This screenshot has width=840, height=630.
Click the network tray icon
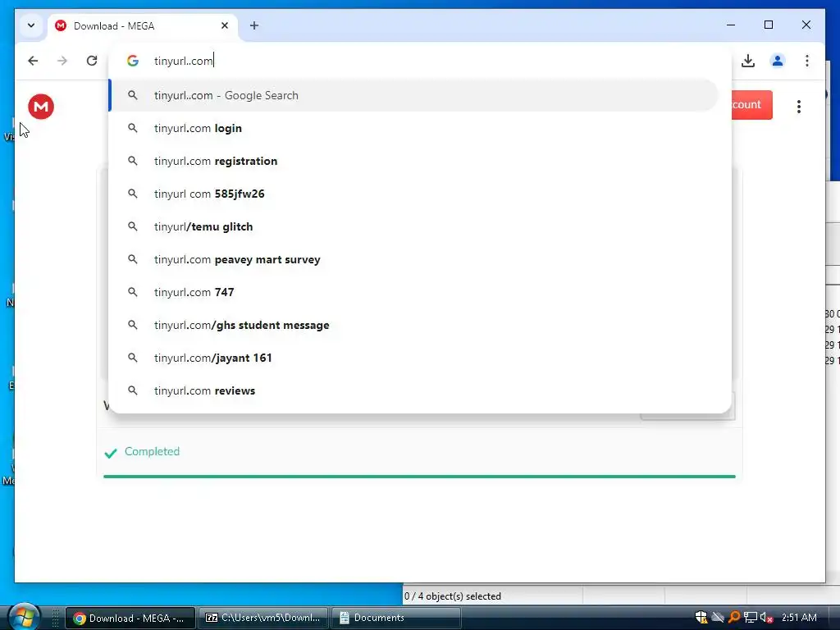click(x=750, y=618)
